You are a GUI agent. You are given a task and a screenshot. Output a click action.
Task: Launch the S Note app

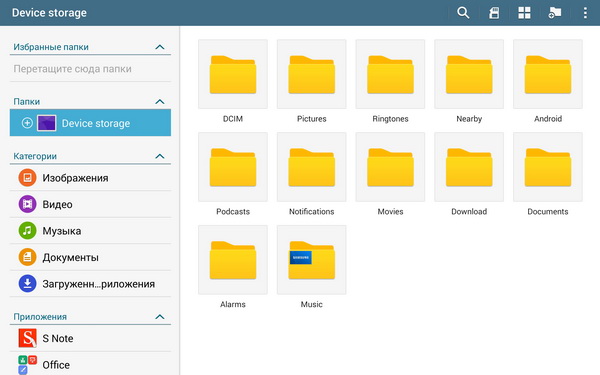[91, 338]
